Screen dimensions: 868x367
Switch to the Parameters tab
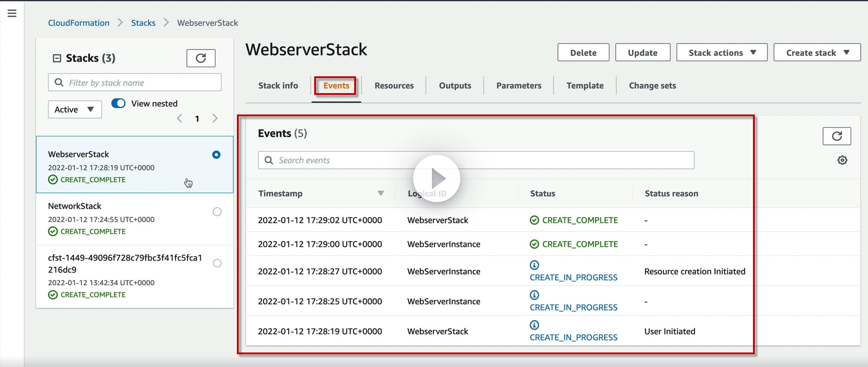click(x=519, y=85)
